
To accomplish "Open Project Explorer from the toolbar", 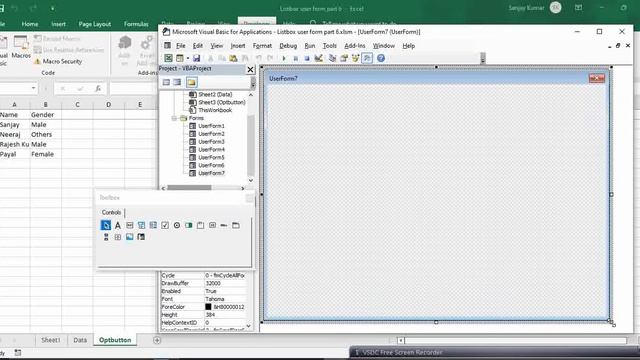I will click(332, 58).
